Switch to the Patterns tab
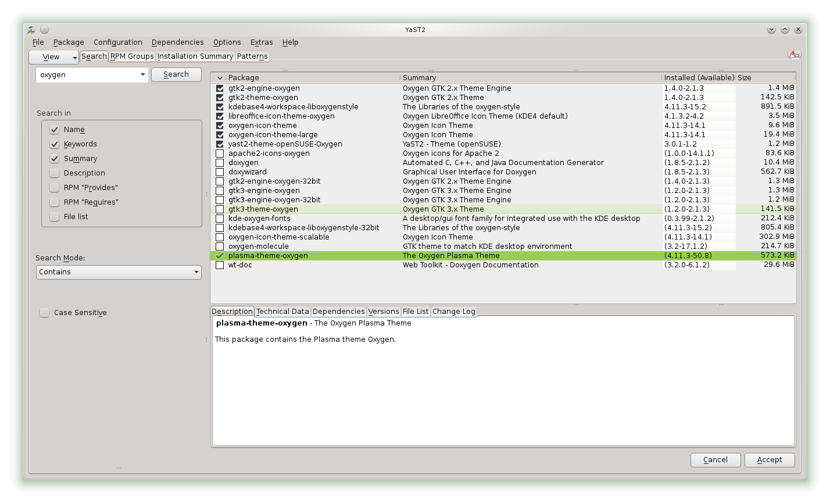This screenshot has height=504, width=830. (x=252, y=56)
